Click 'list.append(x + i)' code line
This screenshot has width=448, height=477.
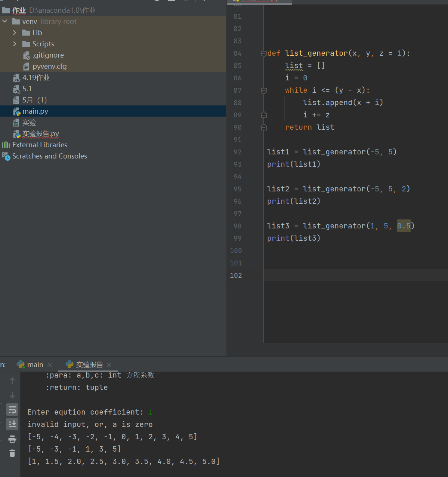(x=343, y=103)
